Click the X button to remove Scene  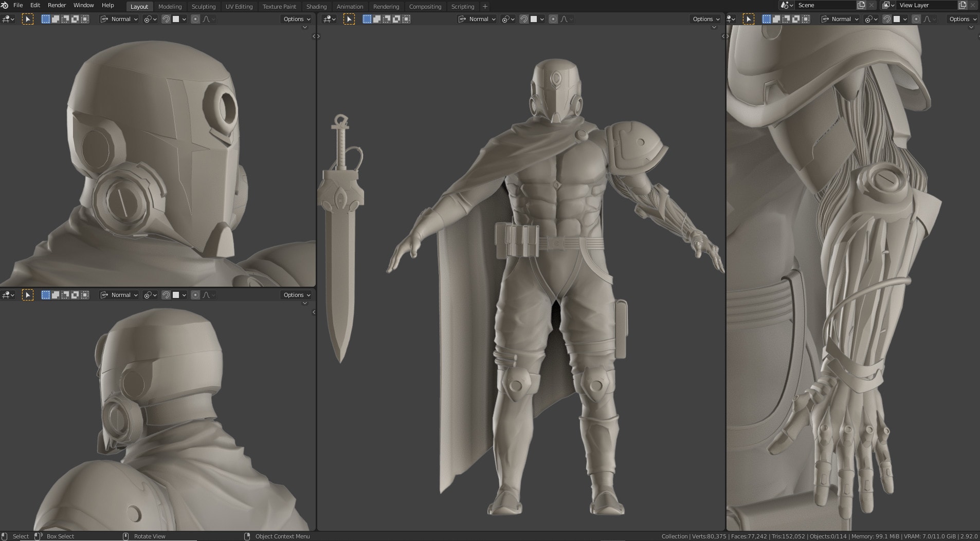tap(872, 5)
